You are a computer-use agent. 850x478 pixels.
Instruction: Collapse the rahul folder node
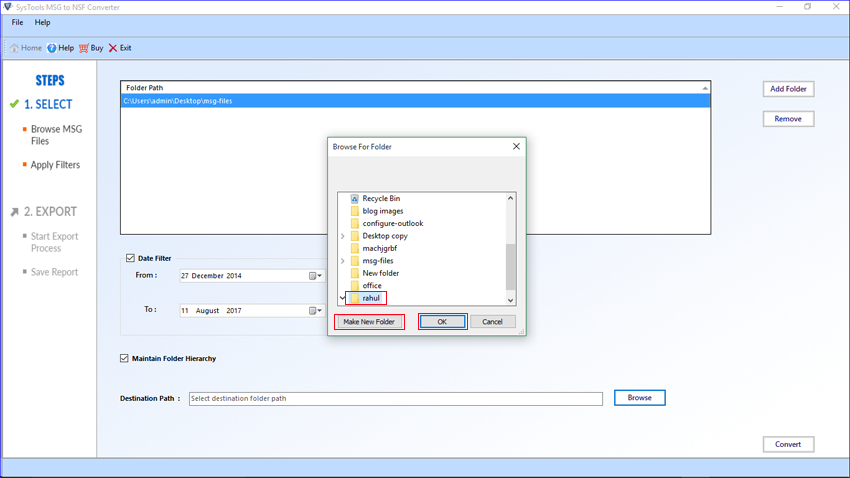[342, 298]
